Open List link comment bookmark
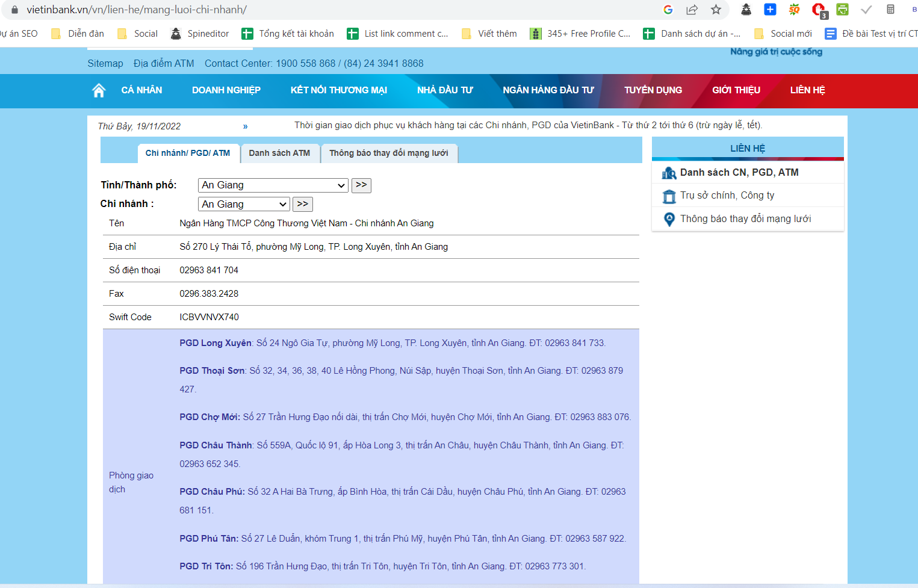This screenshot has height=588, width=918. [398, 34]
